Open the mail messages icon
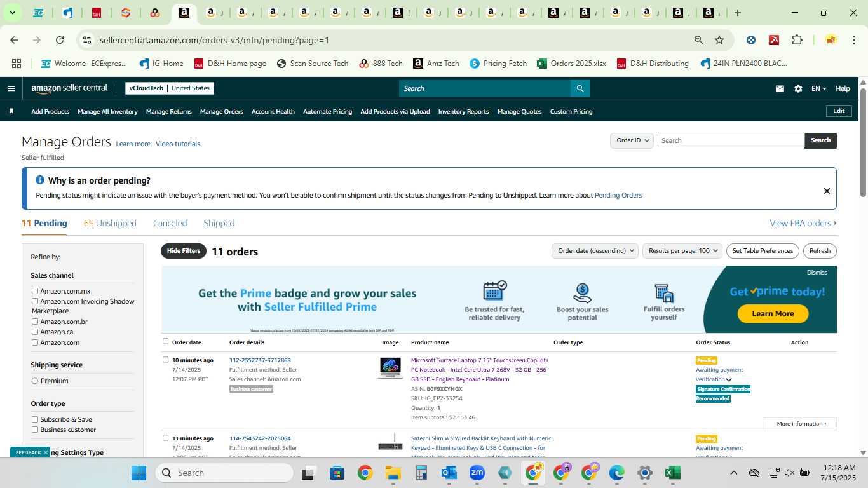The width and height of the screenshot is (868, 488). (780, 88)
